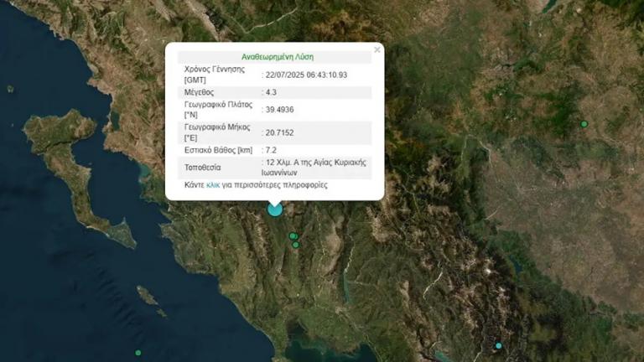Click the 'Αναθεωρημένη Λύση' popup header
This screenshot has width=644, height=362.
[x=276, y=57]
